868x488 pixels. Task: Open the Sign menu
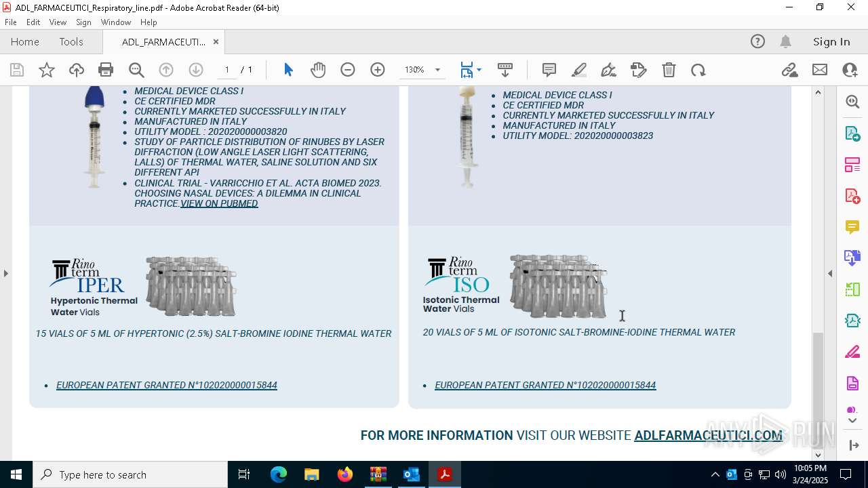83,22
